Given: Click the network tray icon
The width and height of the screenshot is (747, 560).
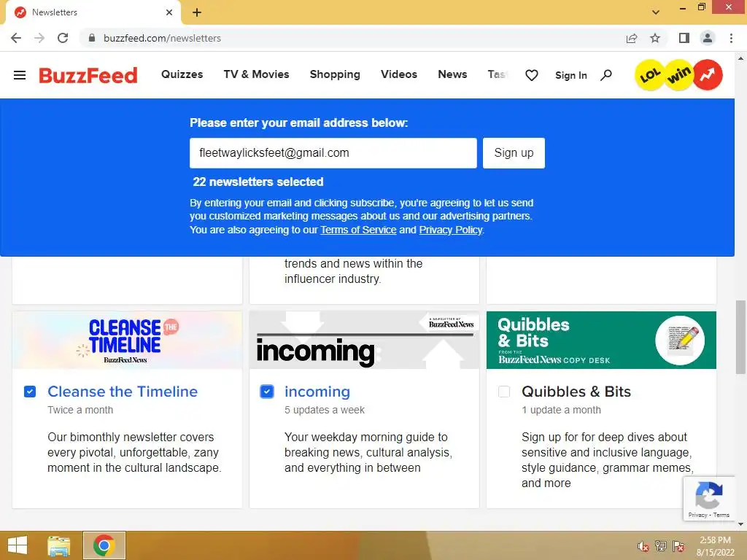Looking at the screenshot, I should pos(661,546).
